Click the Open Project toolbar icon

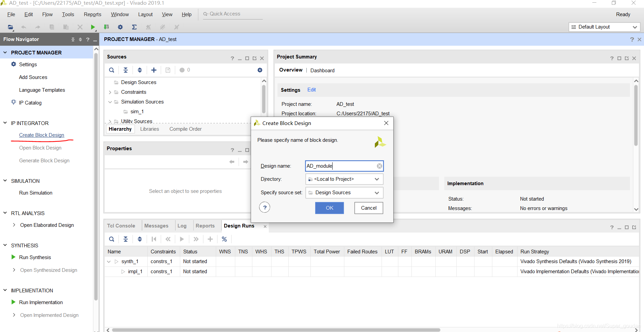tap(10, 27)
